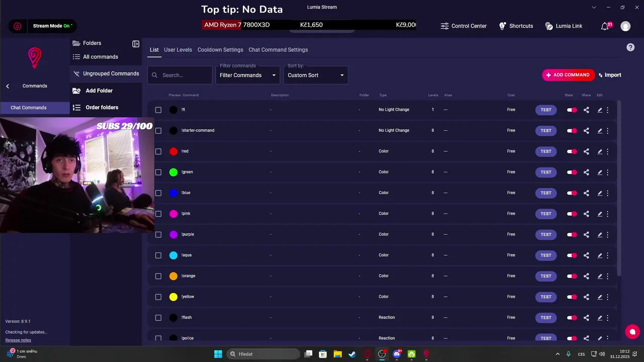Open the notifications bell
This screenshot has height=362, width=644.
click(605, 26)
